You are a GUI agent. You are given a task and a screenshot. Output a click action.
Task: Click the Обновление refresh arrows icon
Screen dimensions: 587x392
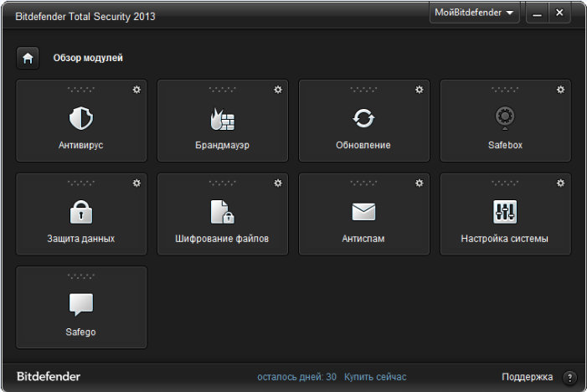click(363, 118)
